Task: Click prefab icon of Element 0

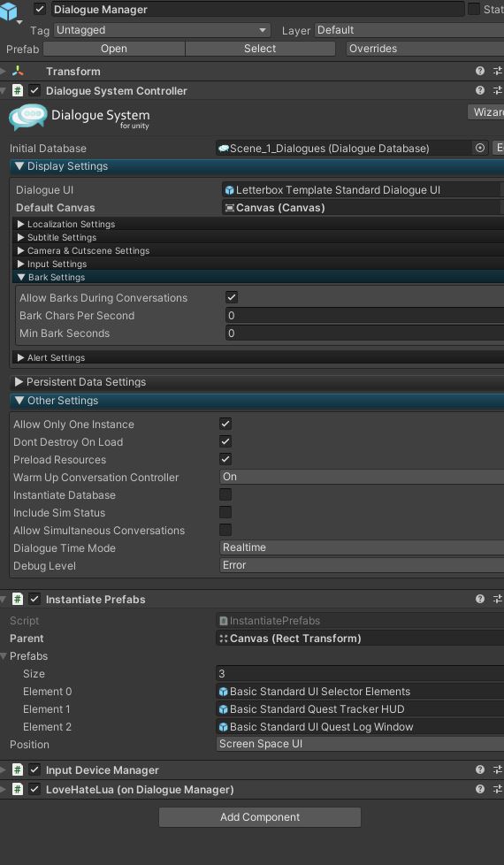Action: [x=224, y=692]
